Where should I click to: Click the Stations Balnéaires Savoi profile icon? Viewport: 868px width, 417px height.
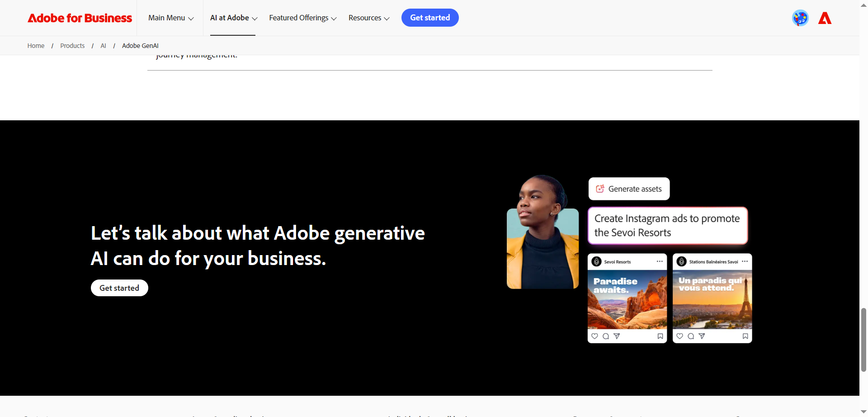(x=682, y=261)
